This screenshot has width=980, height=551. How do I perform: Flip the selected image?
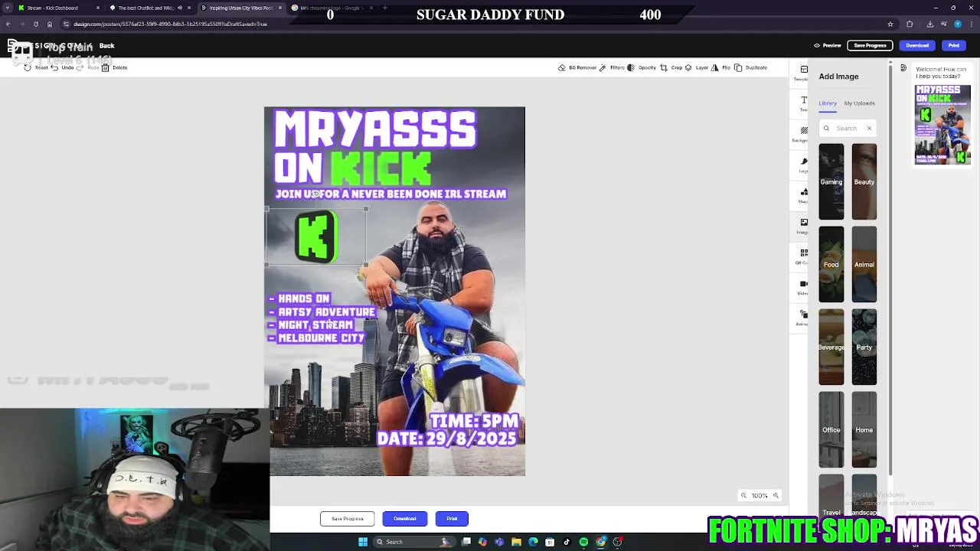[720, 67]
